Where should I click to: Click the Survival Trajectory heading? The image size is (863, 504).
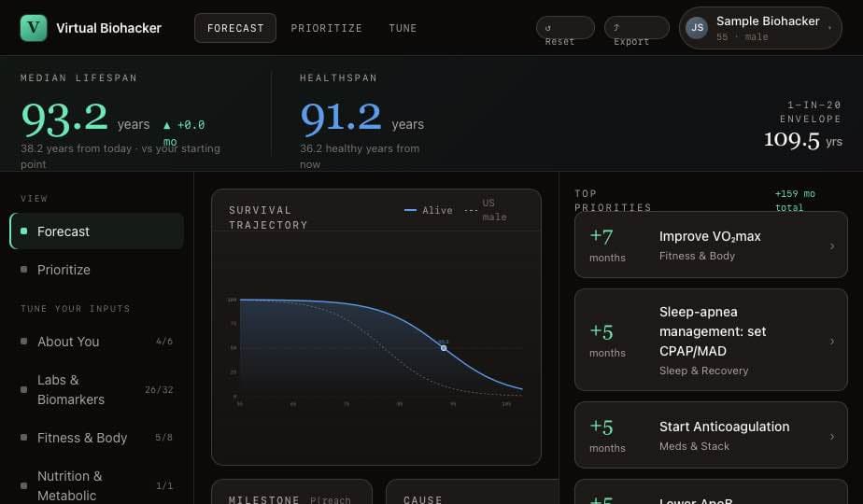(x=268, y=217)
